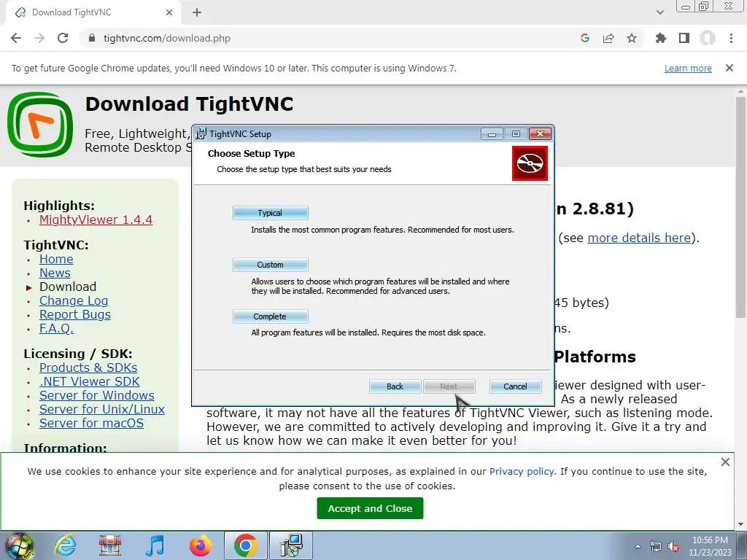Open the .NET Viewer SDK link
Viewport: 747px width, 560px height.
[x=90, y=382]
